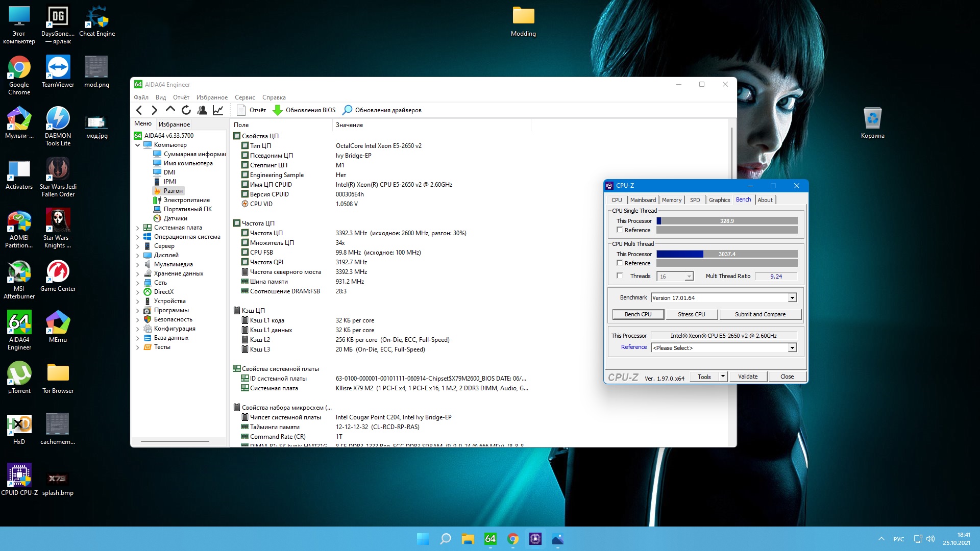This screenshot has height=551, width=980.
Task: Click the Validate button in CPU-Z
Action: point(747,377)
